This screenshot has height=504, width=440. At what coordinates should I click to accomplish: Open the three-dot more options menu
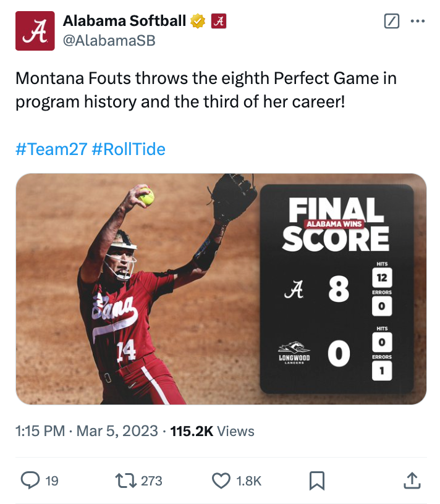[418, 22]
